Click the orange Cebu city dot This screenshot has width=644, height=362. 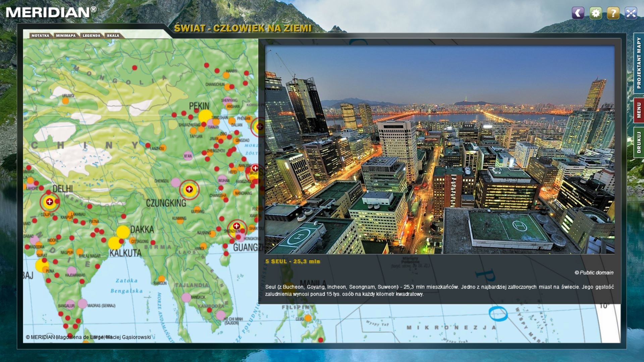point(308,318)
